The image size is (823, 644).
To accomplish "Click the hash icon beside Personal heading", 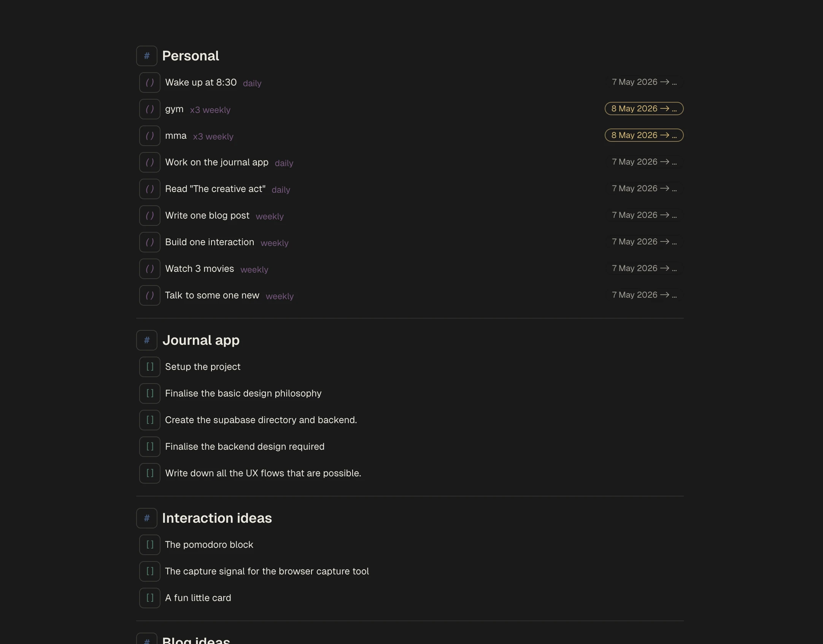I will click(x=147, y=56).
